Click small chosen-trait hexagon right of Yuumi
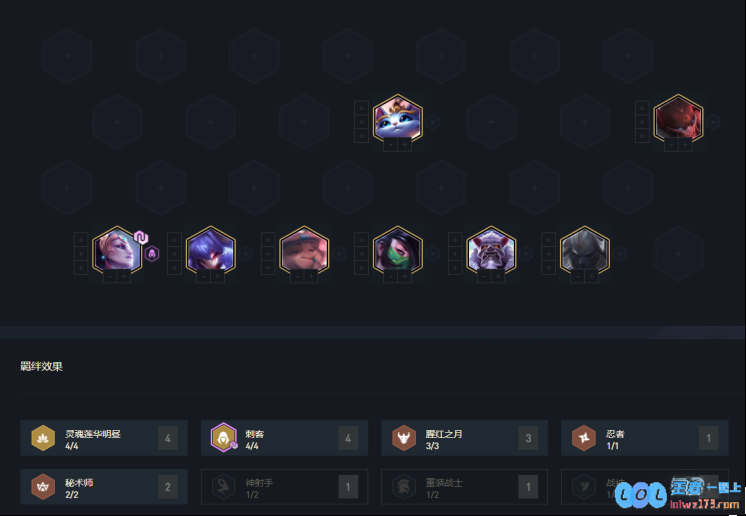 (432, 122)
